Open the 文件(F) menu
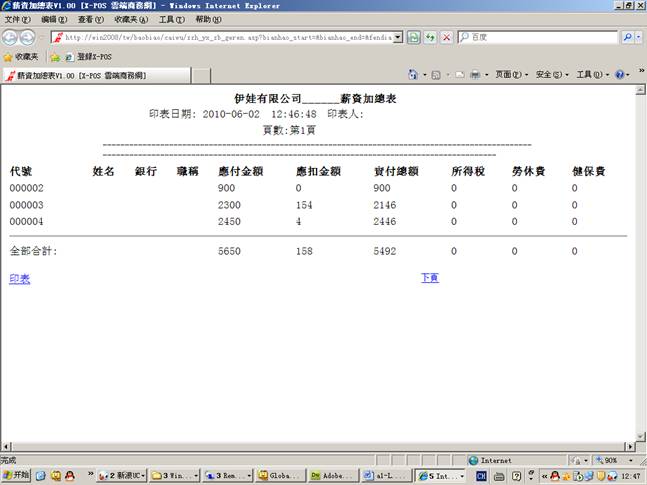This screenshot has height=485, width=647. (17, 19)
